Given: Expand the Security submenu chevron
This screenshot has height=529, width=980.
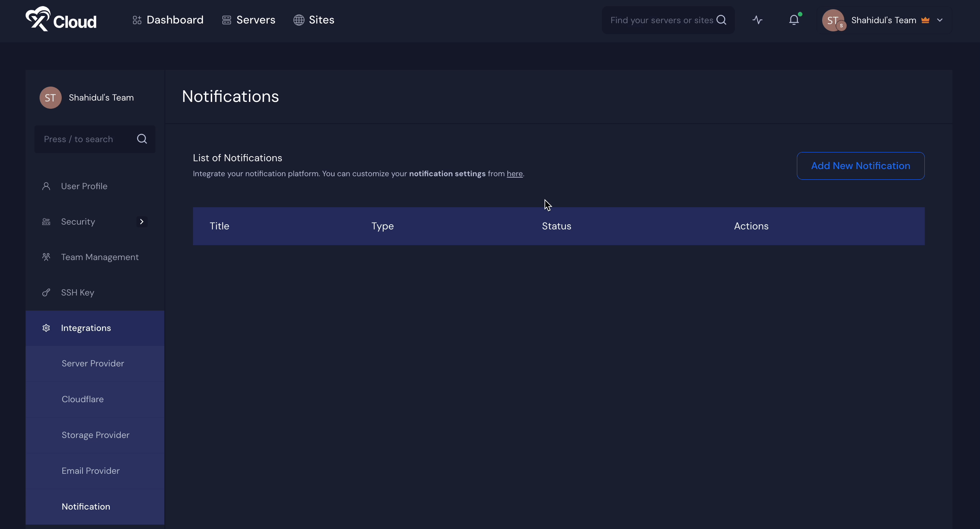Looking at the screenshot, I should click(142, 222).
